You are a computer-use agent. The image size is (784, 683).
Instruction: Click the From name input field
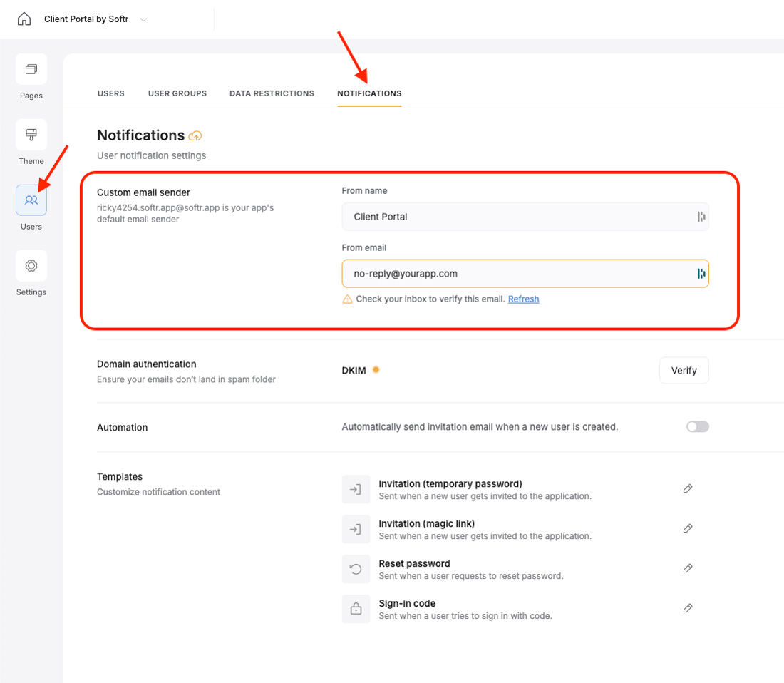coord(525,217)
